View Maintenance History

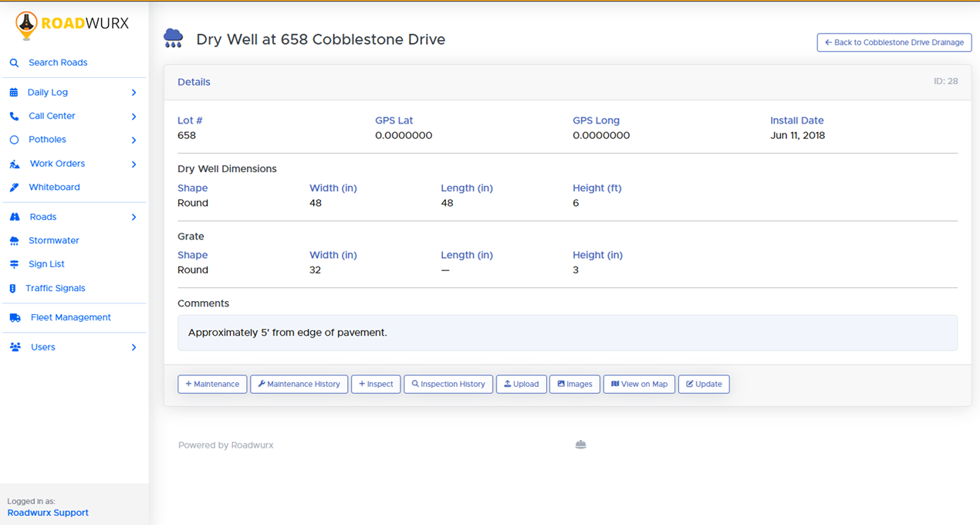tap(299, 384)
